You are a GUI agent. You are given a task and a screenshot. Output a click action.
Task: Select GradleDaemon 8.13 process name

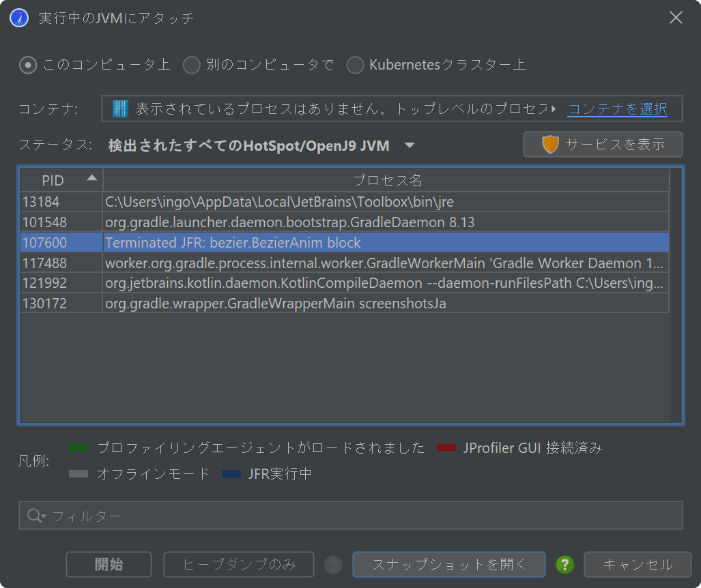coord(386,222)
